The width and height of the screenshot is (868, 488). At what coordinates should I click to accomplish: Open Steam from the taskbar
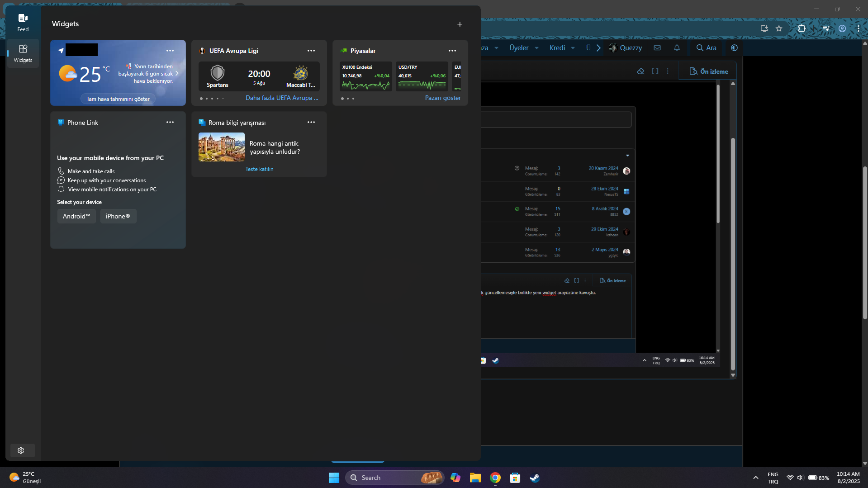(x=535, y=478)
